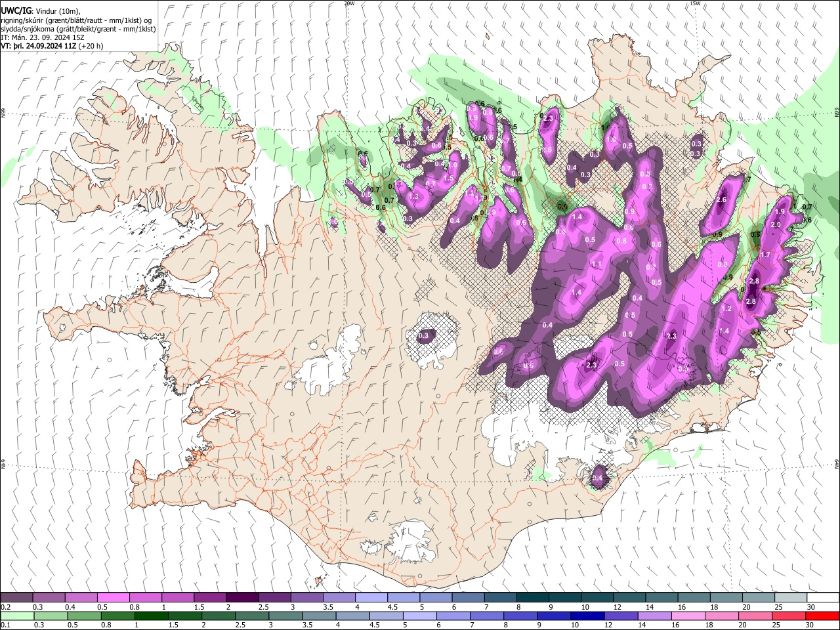Click the 20W longitude label
Image resolution: width=840 pixels, height=630 pixels.
(349, 3)
